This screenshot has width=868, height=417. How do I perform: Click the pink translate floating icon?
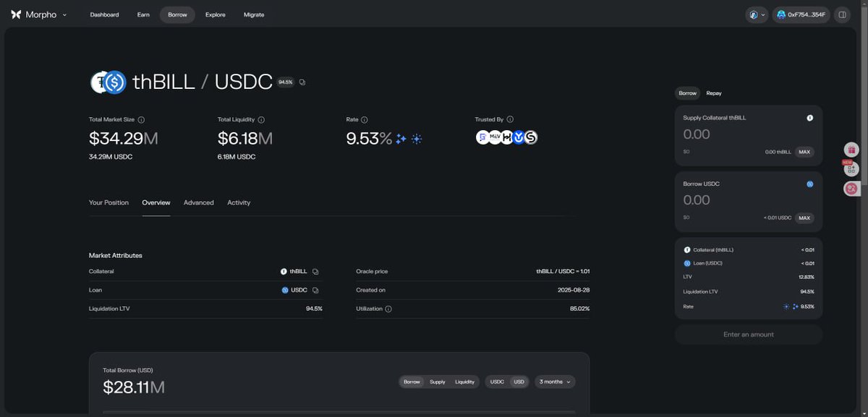(851, 189)
